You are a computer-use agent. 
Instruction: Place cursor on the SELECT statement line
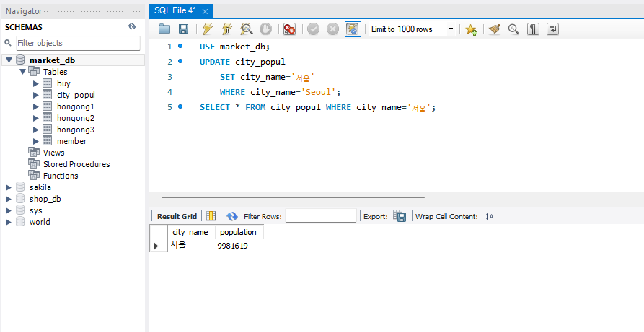pyautogui.click(x=317, y=107)
